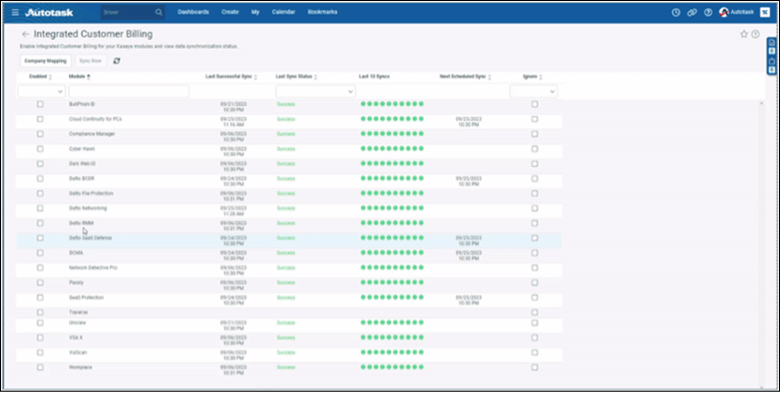Open the clipboard icon in right side tab

pyautogui.click(x=772, y=61)
